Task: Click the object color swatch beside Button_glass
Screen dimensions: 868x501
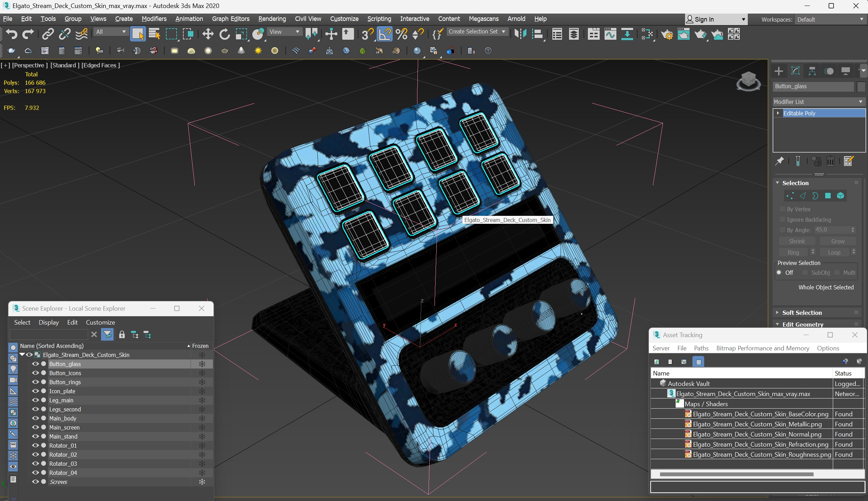Action: (x=861, y=86)
